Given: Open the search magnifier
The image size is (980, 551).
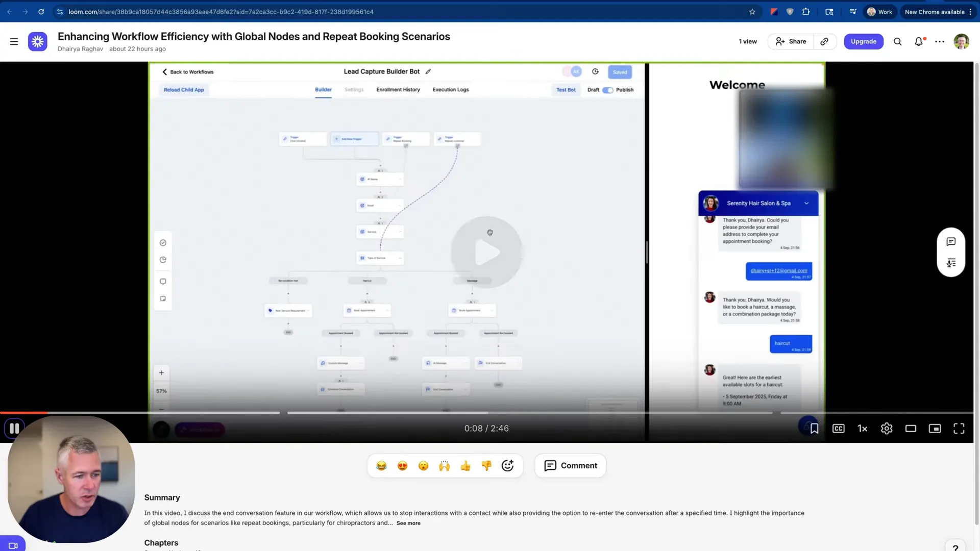Looking at the screenshot, I should (897, 41).
